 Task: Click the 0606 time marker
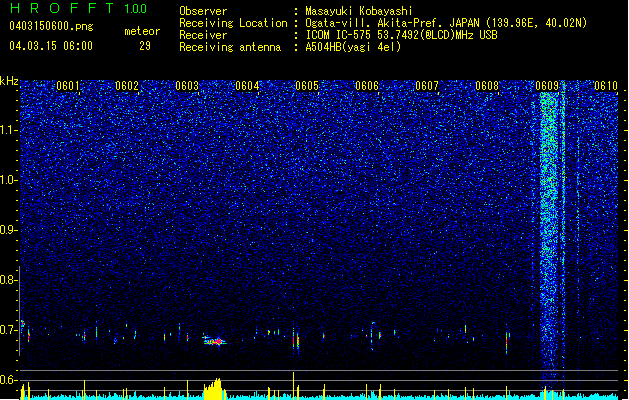tap(367, 86)
